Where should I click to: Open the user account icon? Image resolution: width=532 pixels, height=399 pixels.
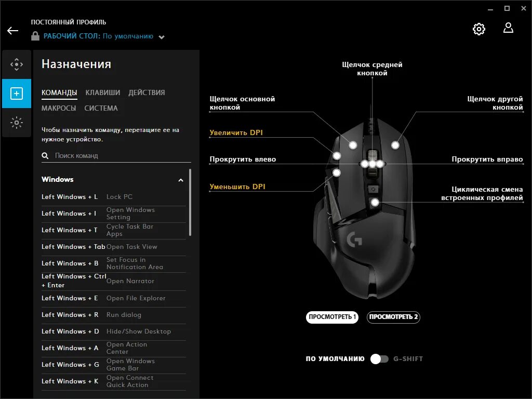click(x=508, y=28)
